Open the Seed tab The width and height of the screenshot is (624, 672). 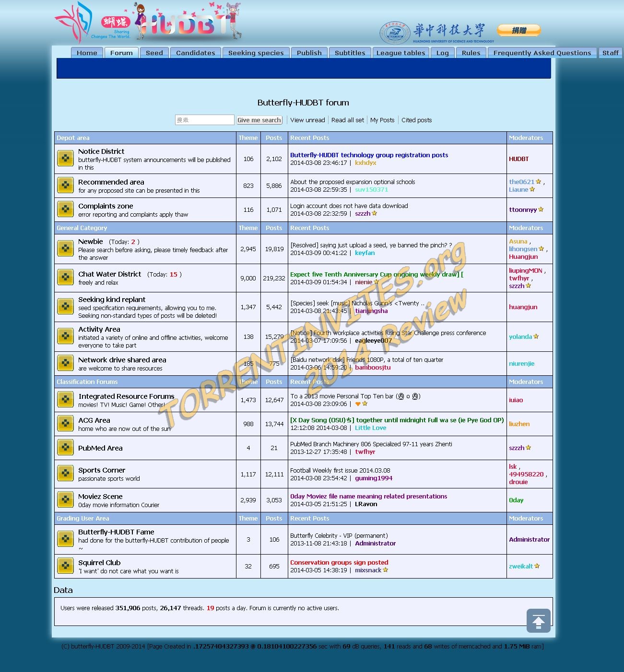tap(154, 53)
